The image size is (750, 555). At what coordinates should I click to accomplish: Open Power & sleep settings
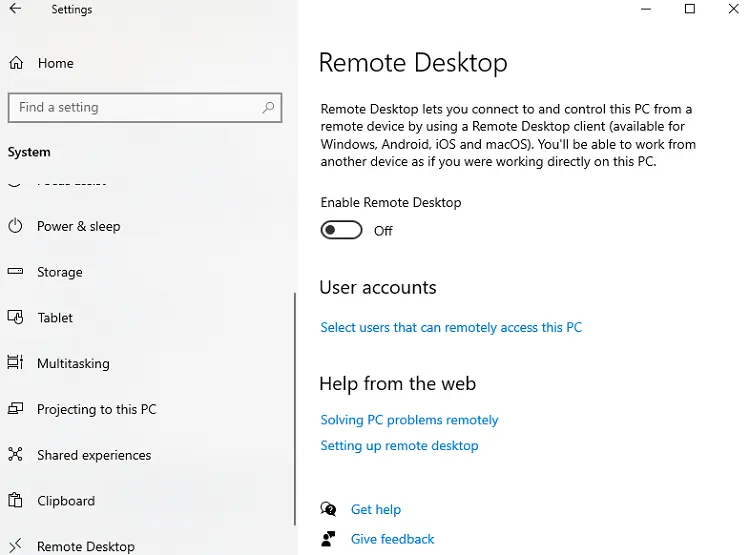click(x=78, y=226)
